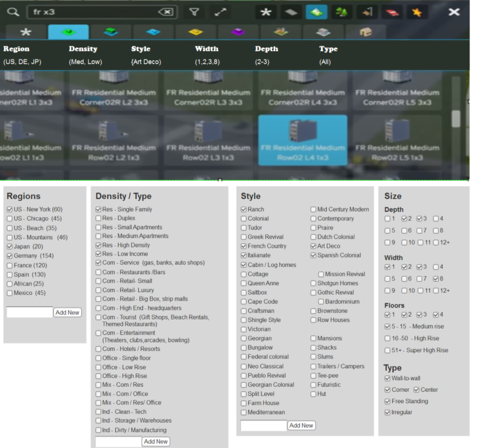Check the Brownstone style checkbox
Viewport: 493px width, 448px height.
click(x=314, y=311)
